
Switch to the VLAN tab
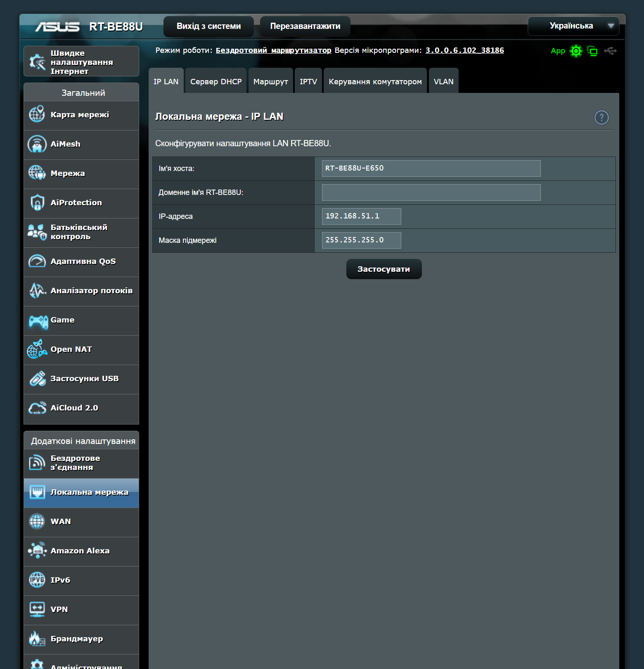444,81
